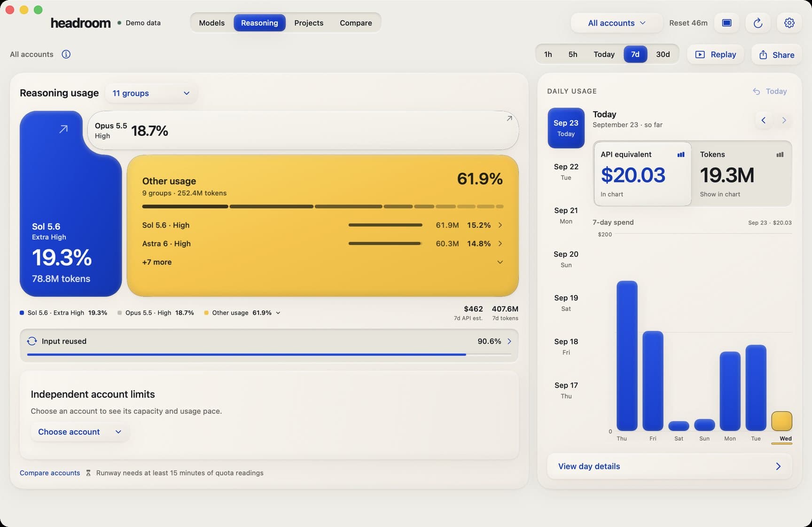Show Tokens in the chart

[x=742, y=173]
